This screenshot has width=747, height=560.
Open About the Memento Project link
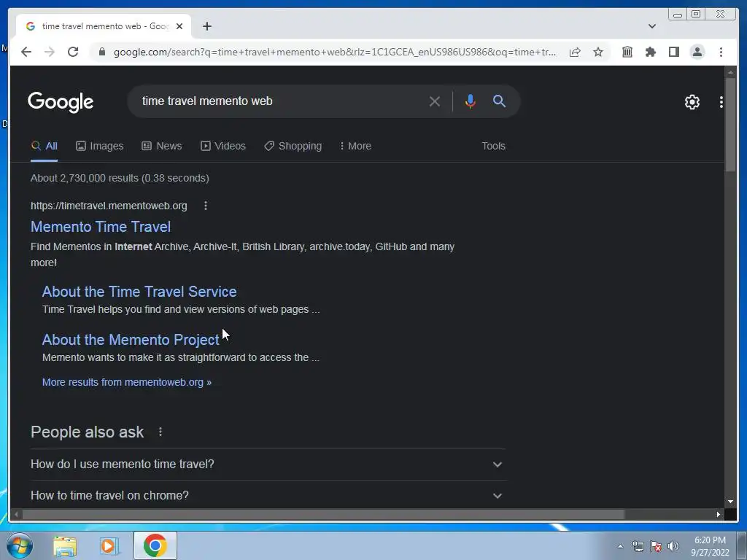pos(131,340)
